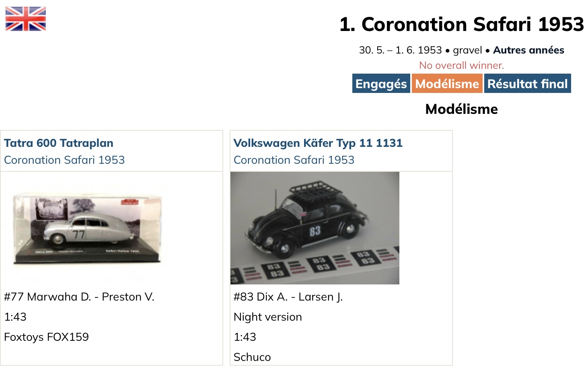Viewport: 588px width, 381px height.
Task: Open the Volkswagen Käfer Typ 11 1131 link
Action: [318, 143]
